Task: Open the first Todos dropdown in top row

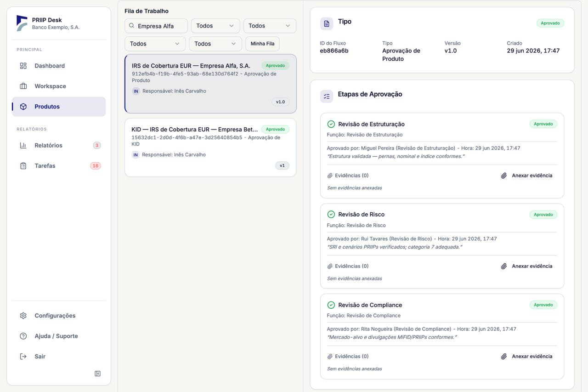Action: [x=215, y=26]
